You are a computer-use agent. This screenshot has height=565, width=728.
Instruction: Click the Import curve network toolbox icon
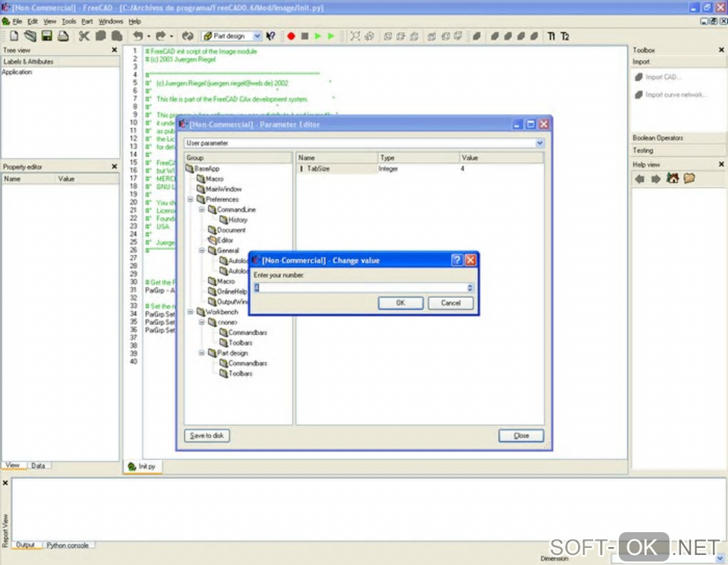tap(639, 95)
